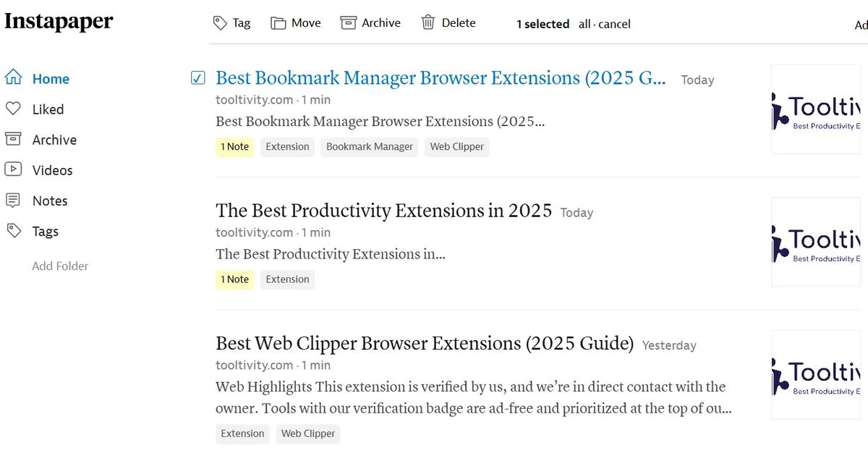Image resolution: width=868 pixels, height=456 pixels.
Task: Click Add Folder in the sidebar
Action: (x=60, y=266)
